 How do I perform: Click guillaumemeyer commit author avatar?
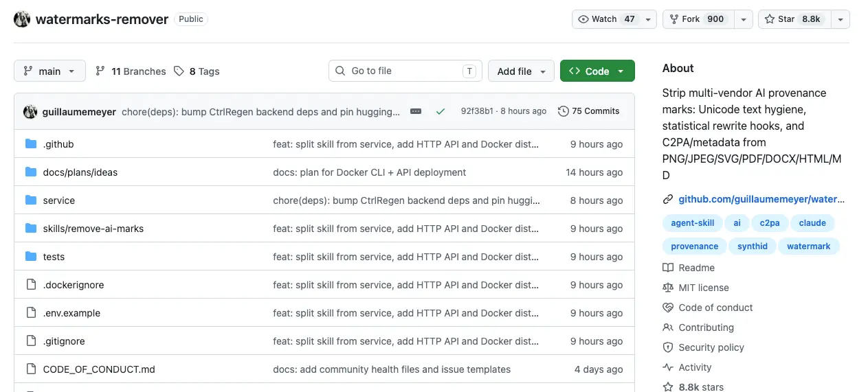point(30,111)
